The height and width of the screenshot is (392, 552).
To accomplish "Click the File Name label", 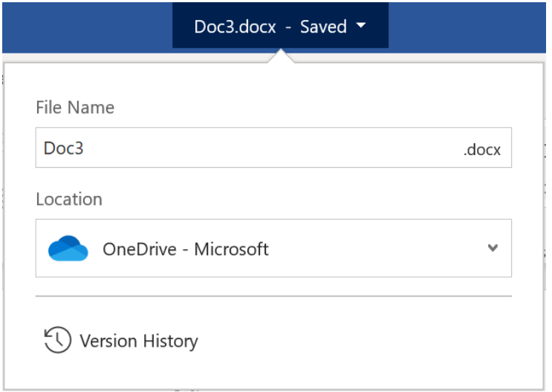I will point(75,108).
